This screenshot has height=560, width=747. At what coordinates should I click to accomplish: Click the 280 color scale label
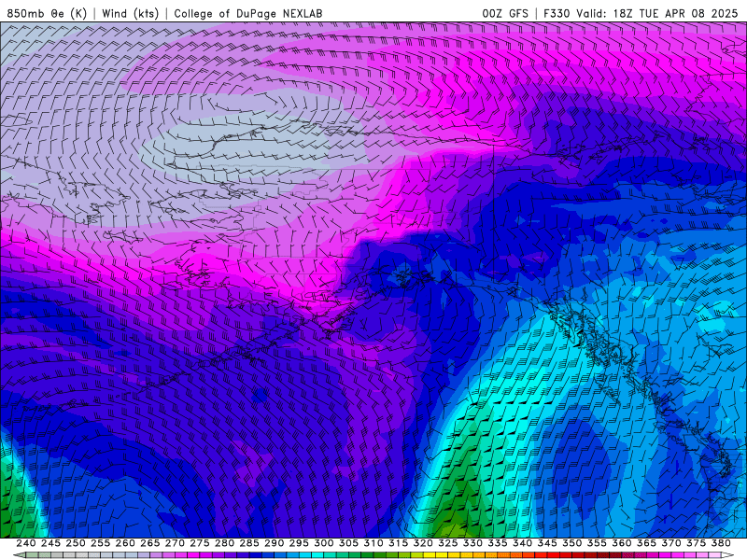pos(224,543)
